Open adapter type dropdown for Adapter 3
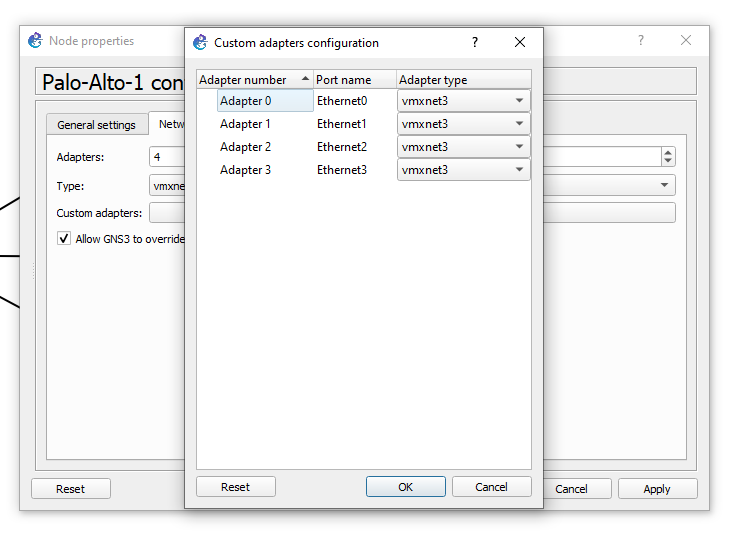729x539 pixels. tap(464, 170)
